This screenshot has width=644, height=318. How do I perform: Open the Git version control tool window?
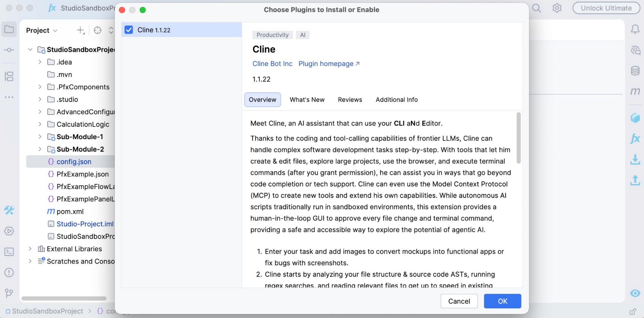pos(9,293)
